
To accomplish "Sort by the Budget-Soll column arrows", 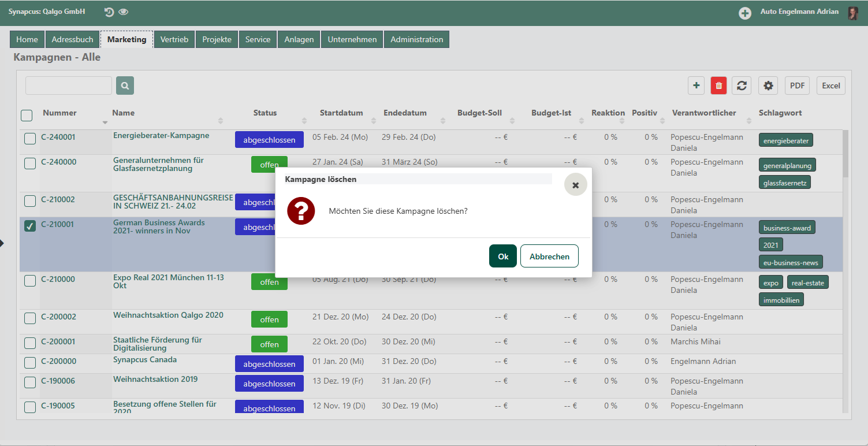I will click(512, 121).
